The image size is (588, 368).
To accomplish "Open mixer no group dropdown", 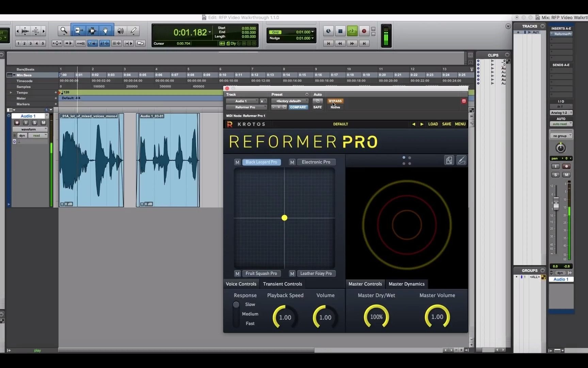I will 561,136.
